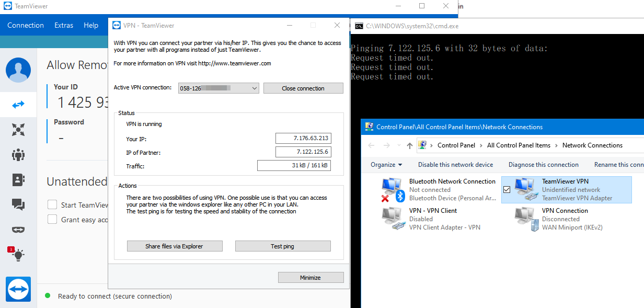The image size is (644, 308).
Task: Tick the Grant easy access checkbox
Action: pos(52,220)
